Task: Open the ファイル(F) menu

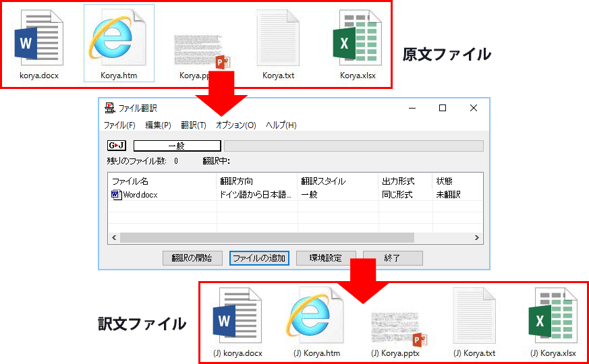Action: point(119,125)
